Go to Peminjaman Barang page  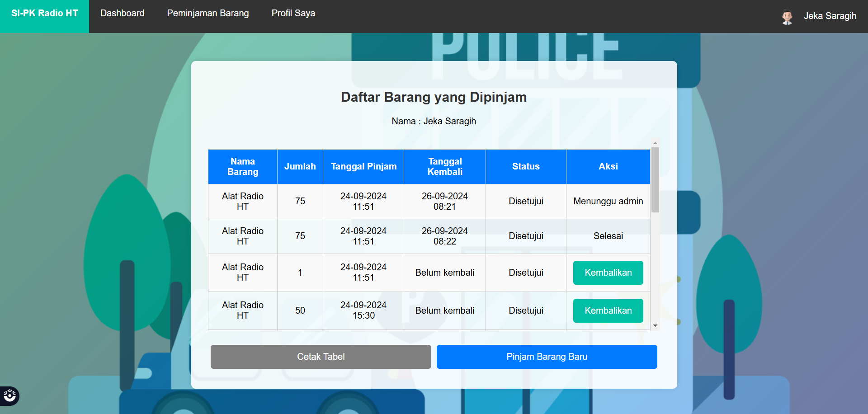coord(208,14)
